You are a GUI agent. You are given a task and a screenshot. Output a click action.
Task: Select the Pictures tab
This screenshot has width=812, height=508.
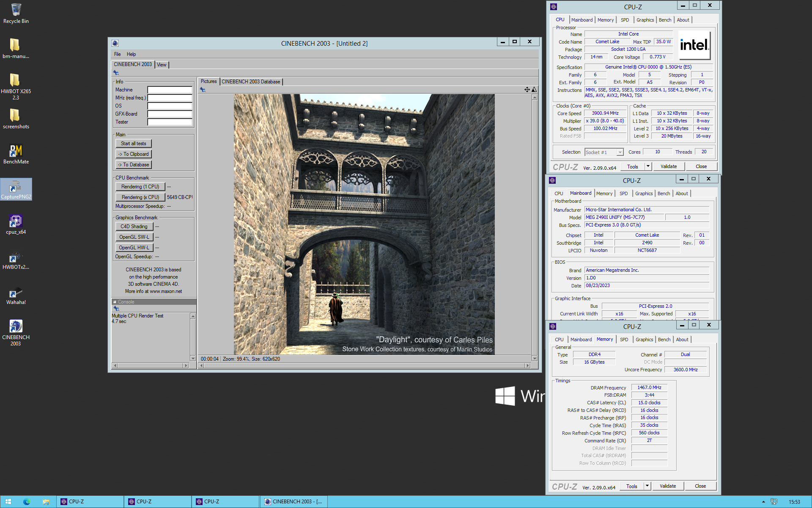[208, 81]
